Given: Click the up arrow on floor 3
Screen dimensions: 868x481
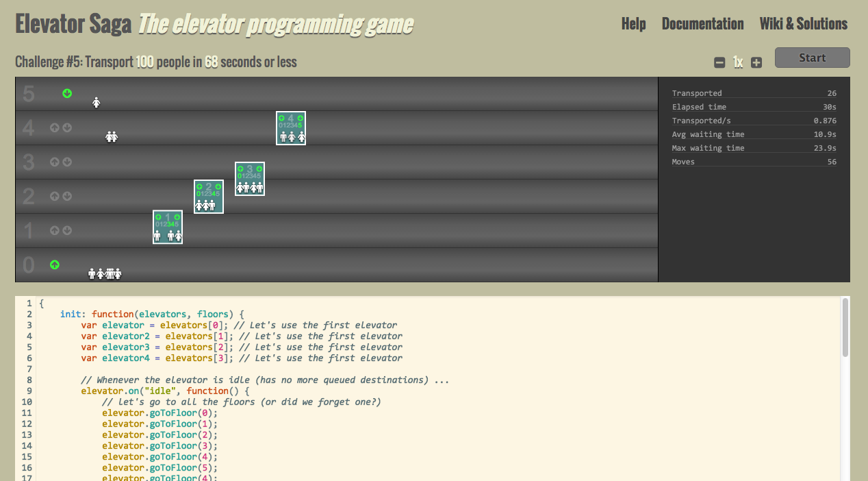Looking at the screenshot, I should point(55,162).
